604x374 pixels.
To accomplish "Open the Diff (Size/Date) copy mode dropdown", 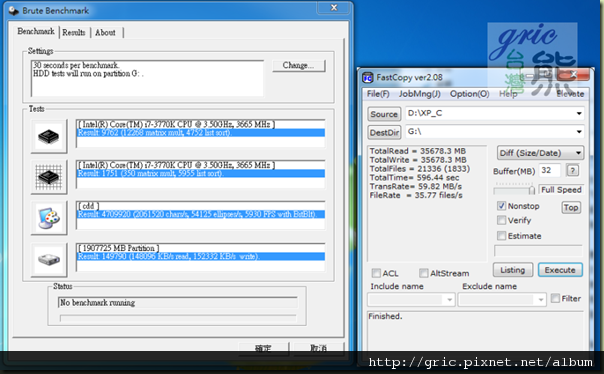I will coord(540,153).
